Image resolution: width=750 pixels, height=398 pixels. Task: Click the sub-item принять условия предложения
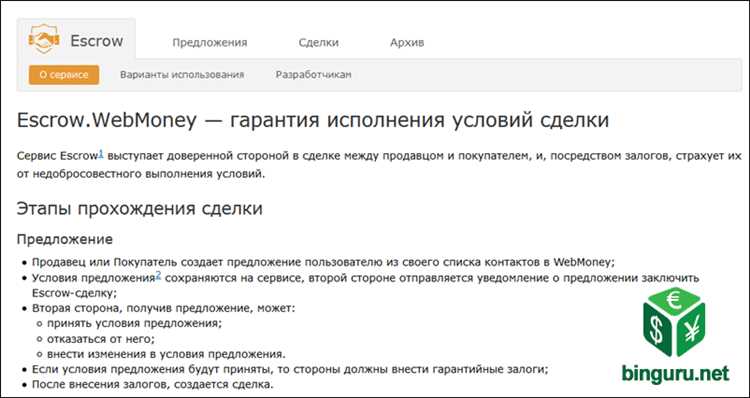click(134, 324)
